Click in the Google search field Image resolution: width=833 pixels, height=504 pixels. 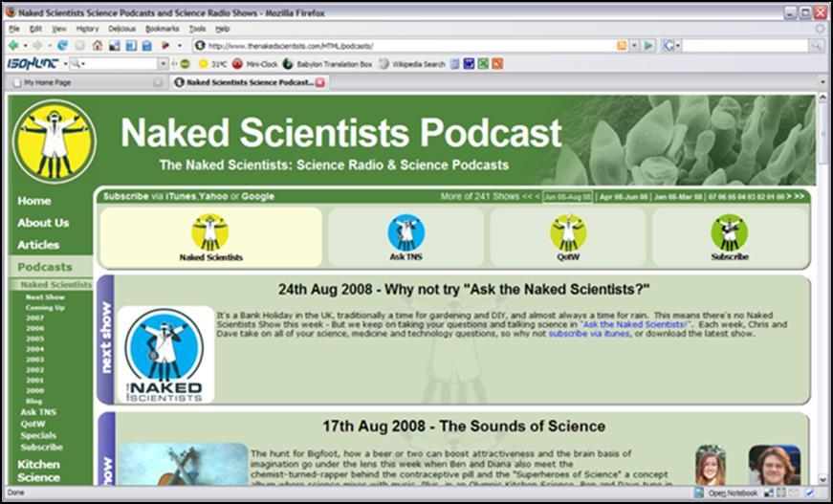[x=745, y=46]
